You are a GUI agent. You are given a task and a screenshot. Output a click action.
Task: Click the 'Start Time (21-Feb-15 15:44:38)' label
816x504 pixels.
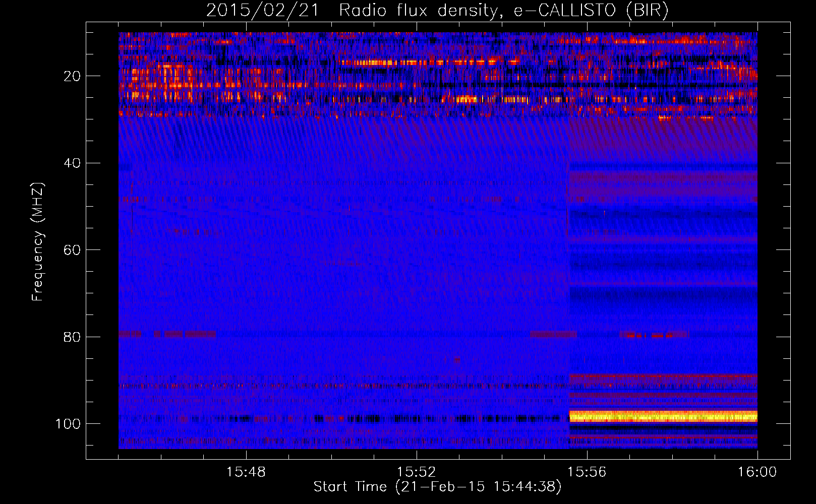tap(437, 487)
